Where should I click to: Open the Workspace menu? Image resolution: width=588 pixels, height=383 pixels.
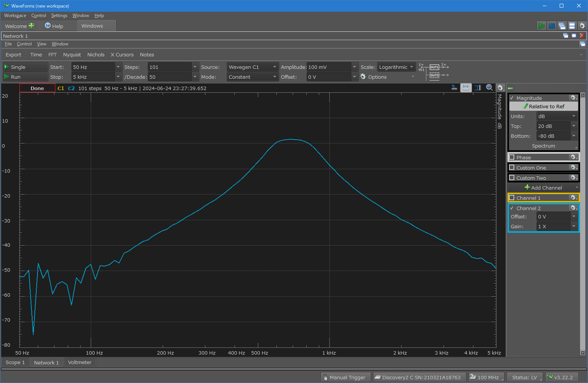pyautogui.click(x=15, y=16)
